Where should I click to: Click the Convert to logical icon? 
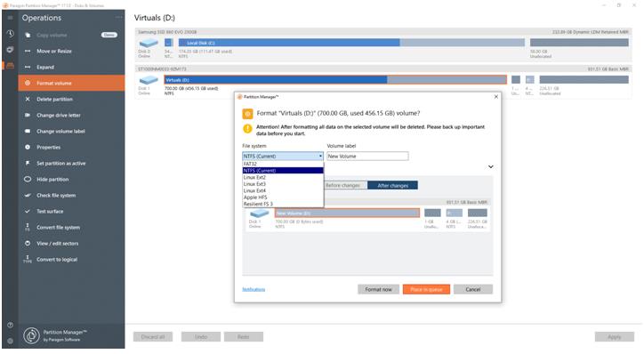(28, 259)
